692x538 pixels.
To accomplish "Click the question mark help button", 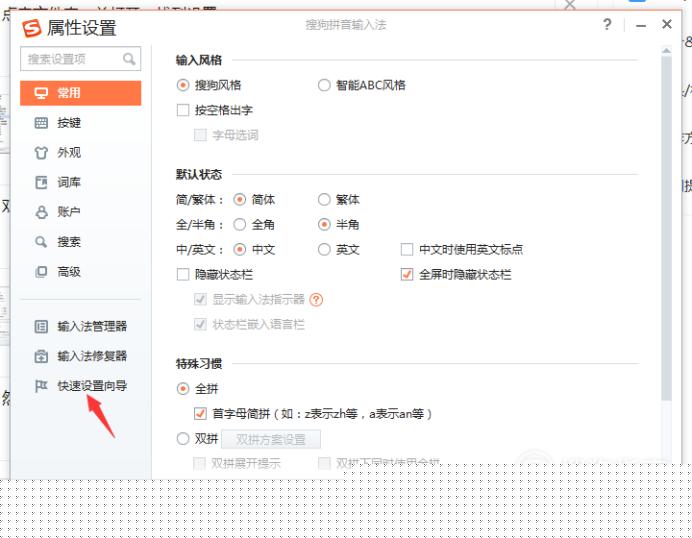I will click(x=607, y=24).
